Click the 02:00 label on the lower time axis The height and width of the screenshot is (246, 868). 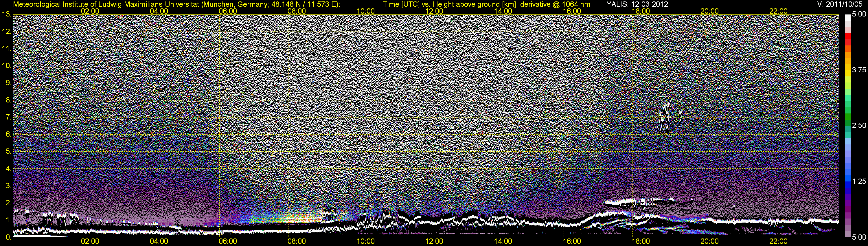90,242
